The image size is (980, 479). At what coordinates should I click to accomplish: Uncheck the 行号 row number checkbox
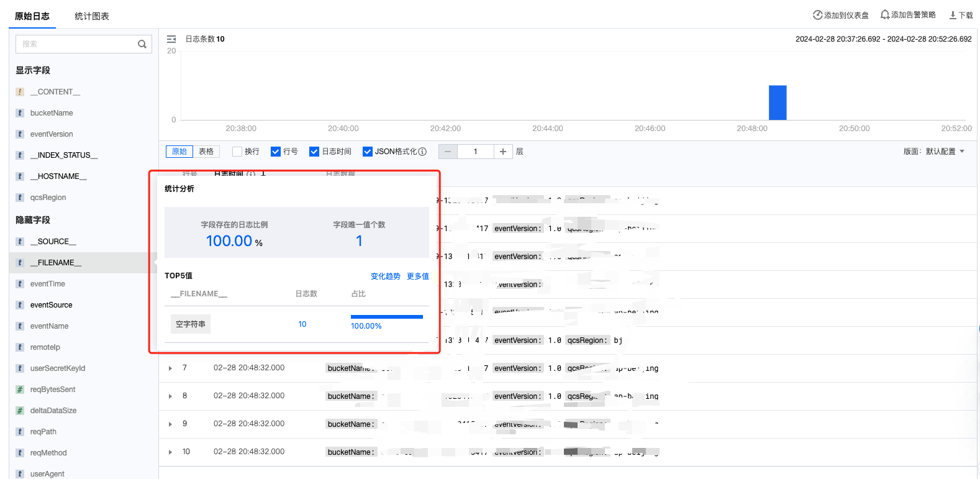tap(276, 152)
